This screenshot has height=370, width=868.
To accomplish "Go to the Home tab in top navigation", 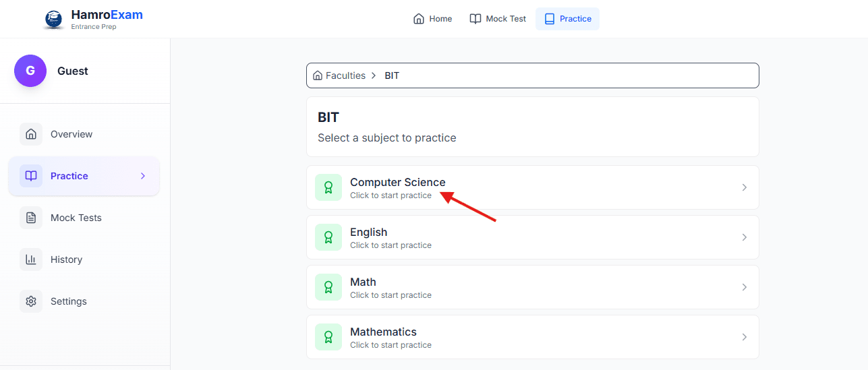I will [433, 19].
